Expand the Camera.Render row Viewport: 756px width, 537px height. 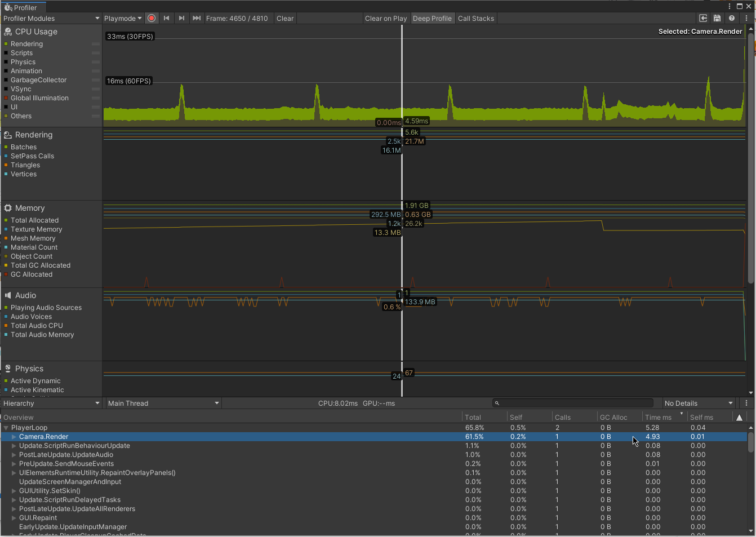pos(14,437)
